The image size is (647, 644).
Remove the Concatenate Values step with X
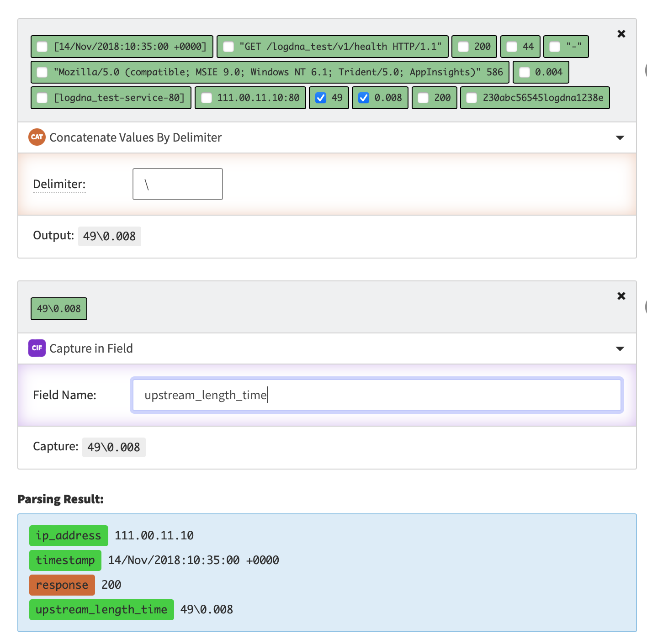(621, 34)
